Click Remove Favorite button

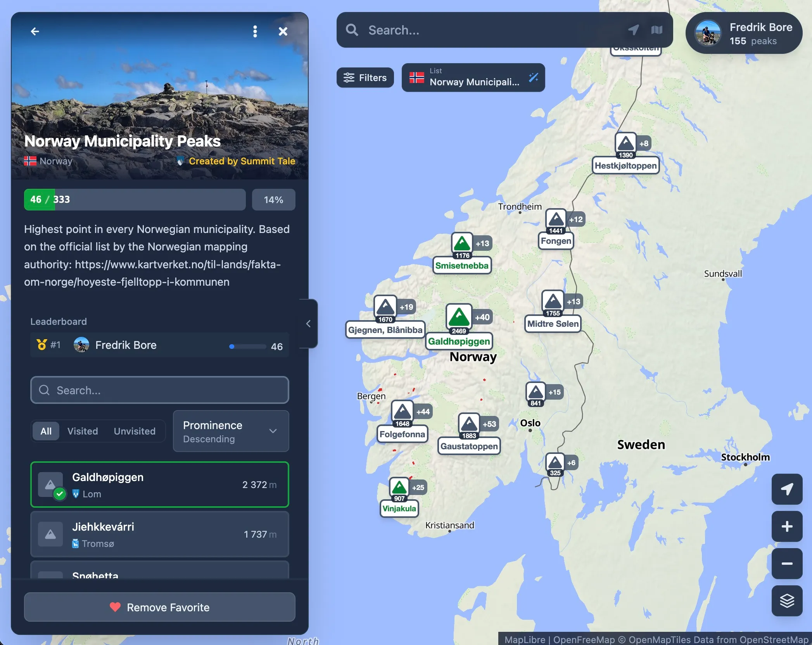pyautogui.click(x=159, y=607)
